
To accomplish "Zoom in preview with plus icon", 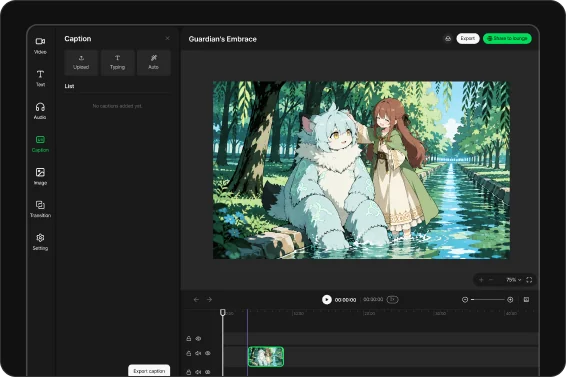I will pyautogui.click(x=481, y=280).
